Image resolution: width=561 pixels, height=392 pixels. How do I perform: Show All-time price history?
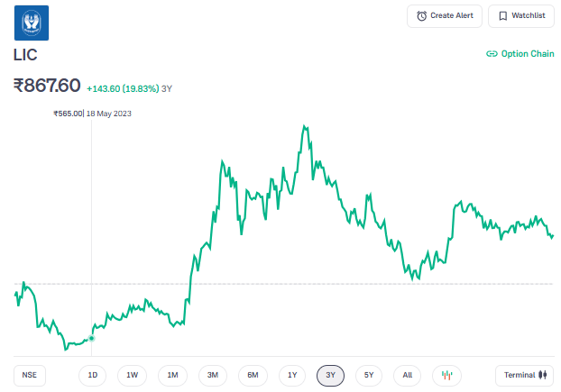pyautogui.click(x=407, y=375)
